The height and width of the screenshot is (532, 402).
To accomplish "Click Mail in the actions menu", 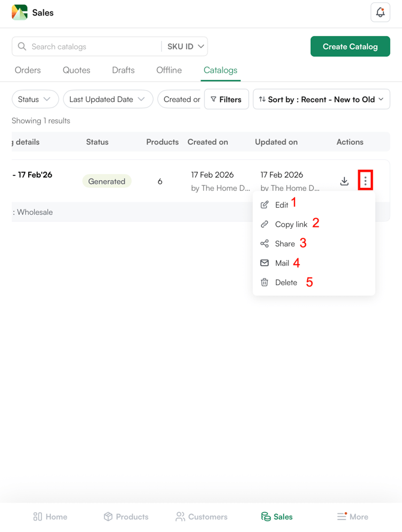I will point(281,262).
